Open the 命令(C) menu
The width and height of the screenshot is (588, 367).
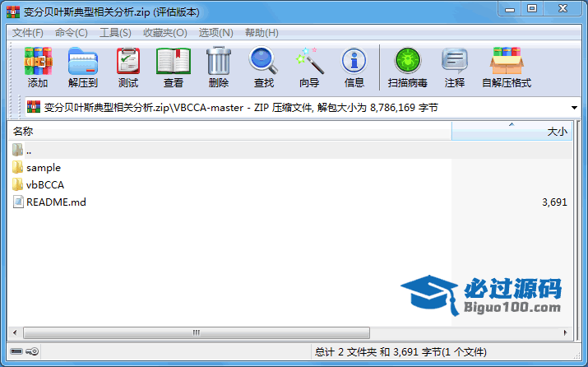[x=72, y=33]
